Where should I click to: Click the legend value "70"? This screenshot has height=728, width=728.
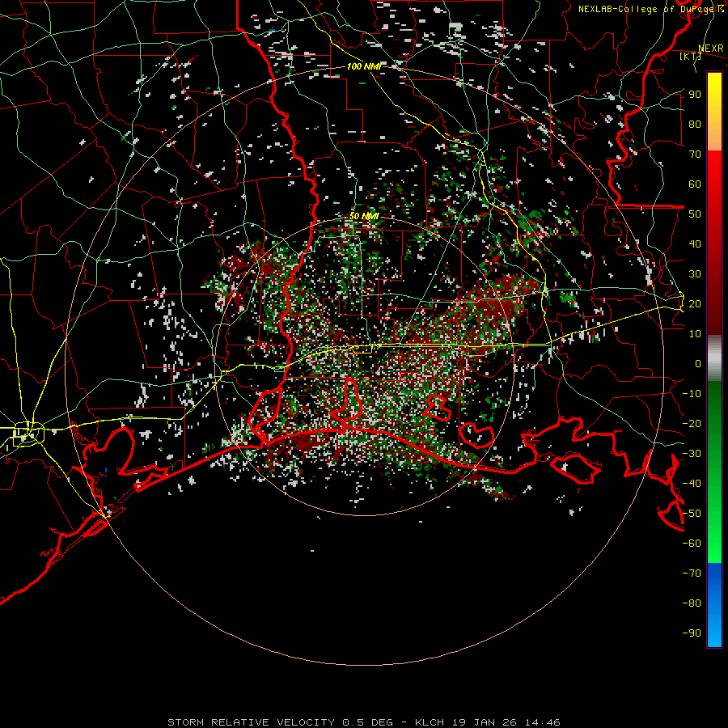point(695,154)
